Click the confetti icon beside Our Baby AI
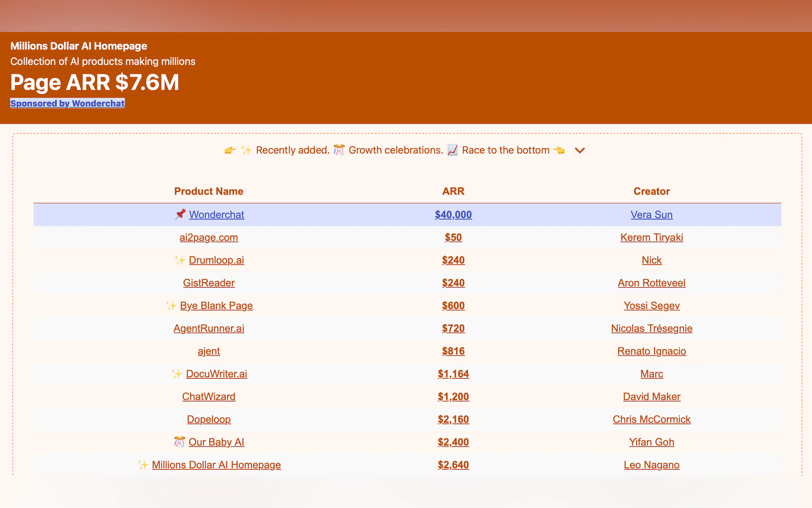 180,442
